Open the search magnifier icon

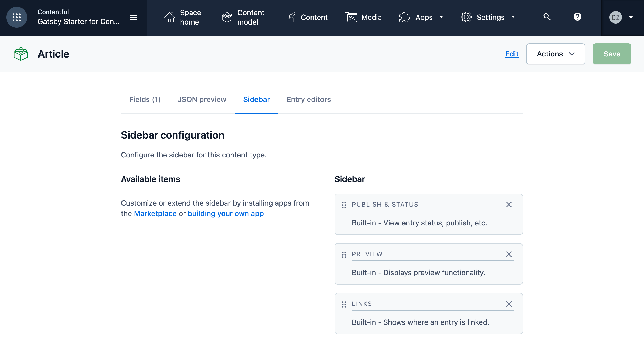coord(547,17)
